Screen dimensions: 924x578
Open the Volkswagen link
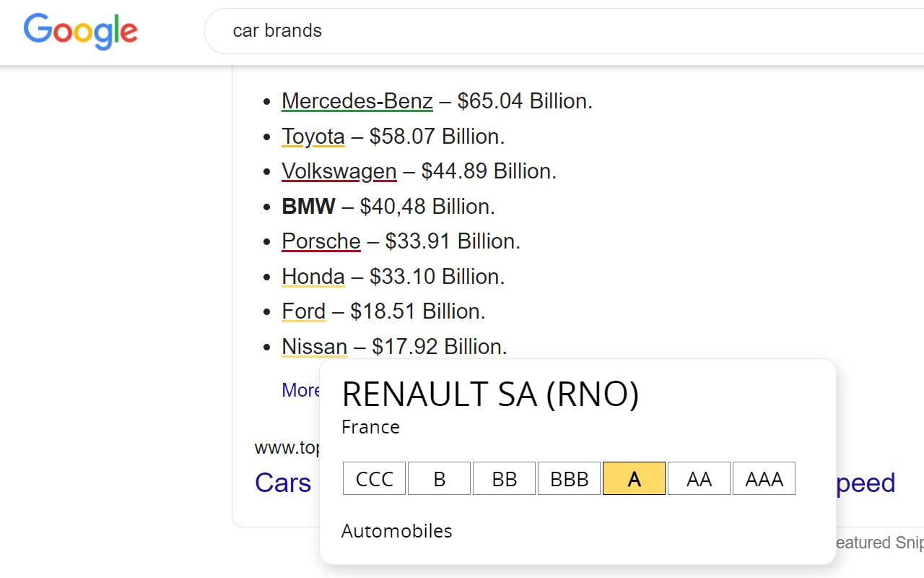(339, 171)
